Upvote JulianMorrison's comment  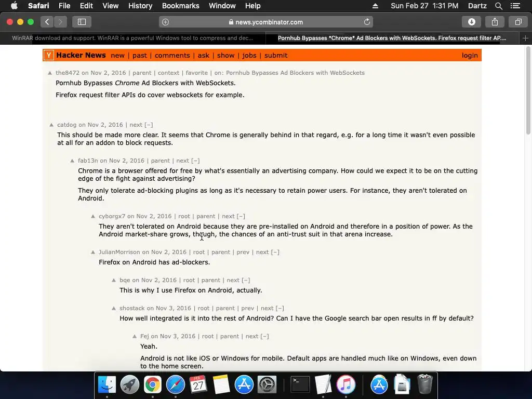(93, 252)
